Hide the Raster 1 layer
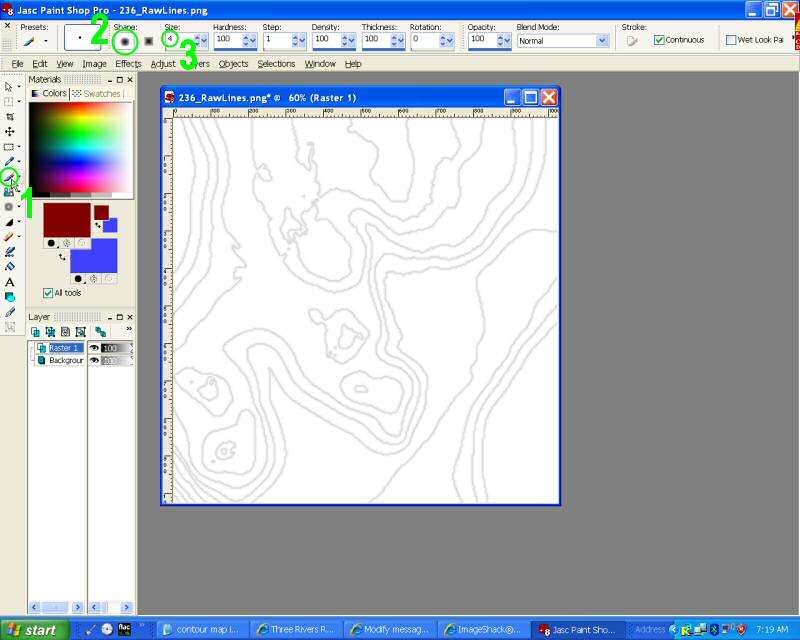 point(94,348)
